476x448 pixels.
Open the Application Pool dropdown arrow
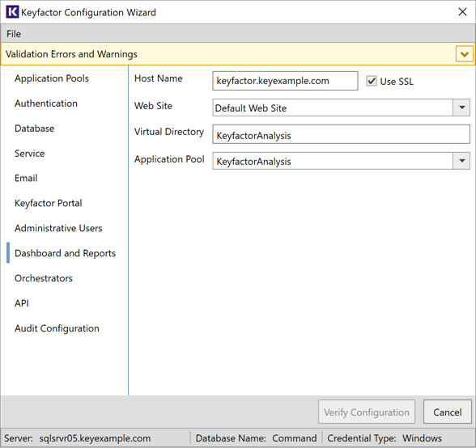click(x=461, y=161)
